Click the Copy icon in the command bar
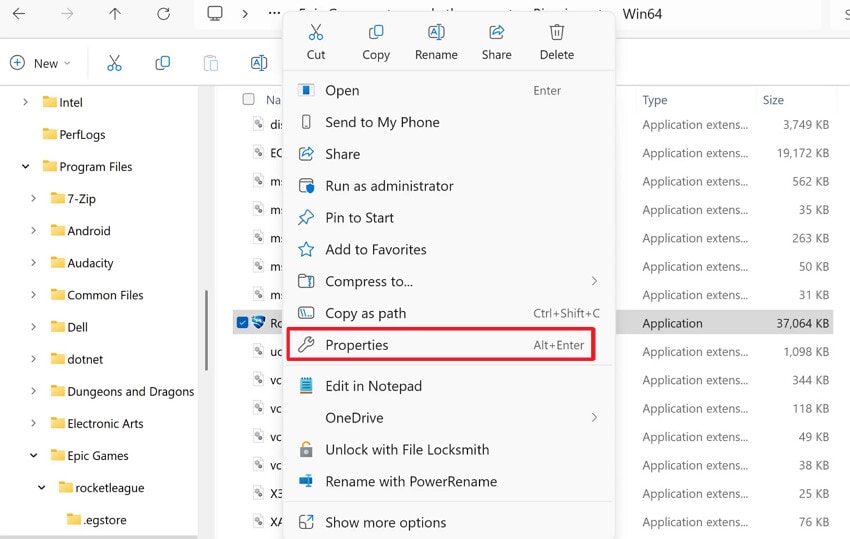Screen dimensions: 850x539 coord(163,63)
